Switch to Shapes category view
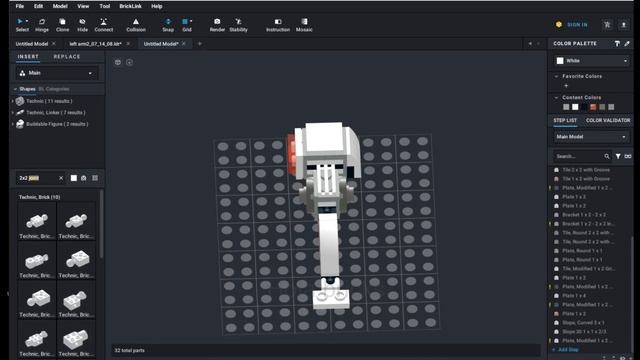The image size is (640, 360). coord(27,89)
